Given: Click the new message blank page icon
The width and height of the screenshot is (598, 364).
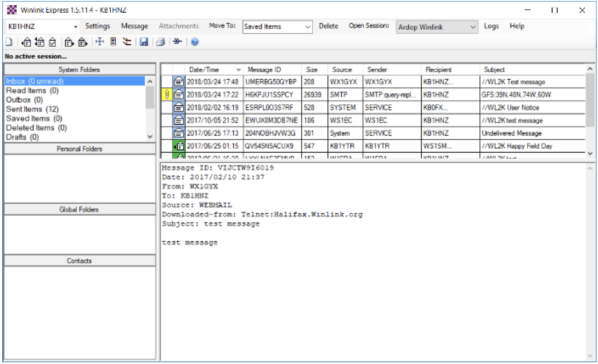Looking at the screenshot, I should 9,42.
